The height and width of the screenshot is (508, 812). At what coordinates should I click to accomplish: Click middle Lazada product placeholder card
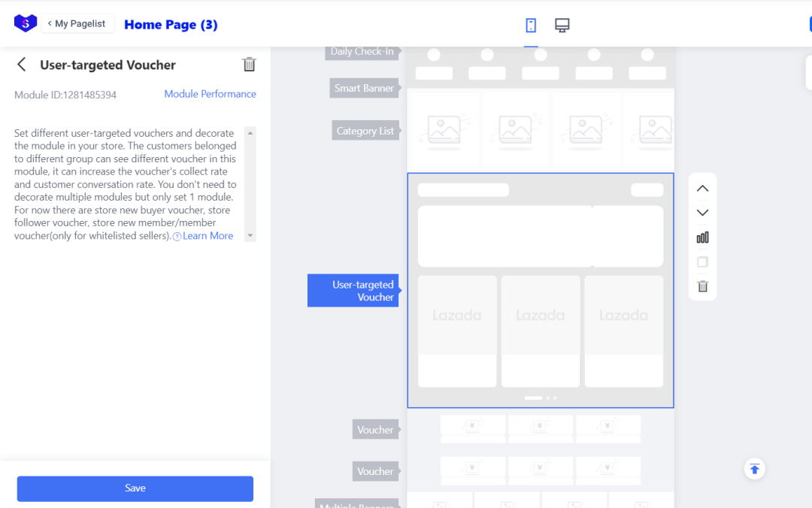(x=540, y=331)
